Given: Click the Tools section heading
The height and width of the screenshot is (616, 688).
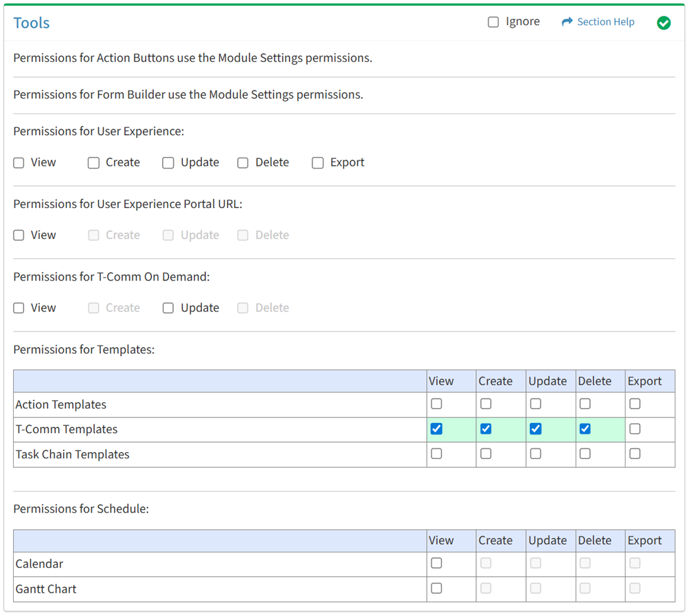Looking at the screenshot, I should coord(32,23).
